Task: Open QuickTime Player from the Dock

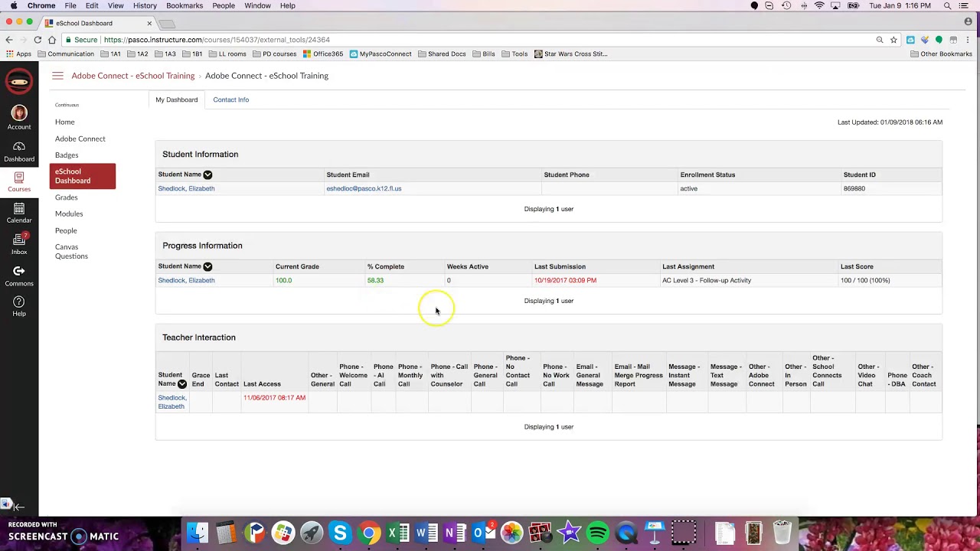Action: coord(626,533)
